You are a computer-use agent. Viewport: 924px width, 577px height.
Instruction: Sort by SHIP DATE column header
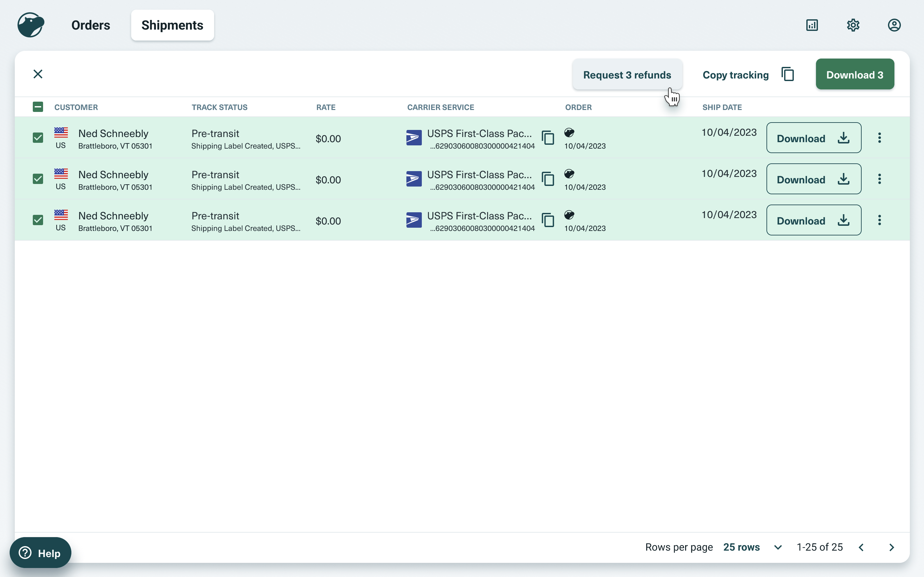pos(722,107)
